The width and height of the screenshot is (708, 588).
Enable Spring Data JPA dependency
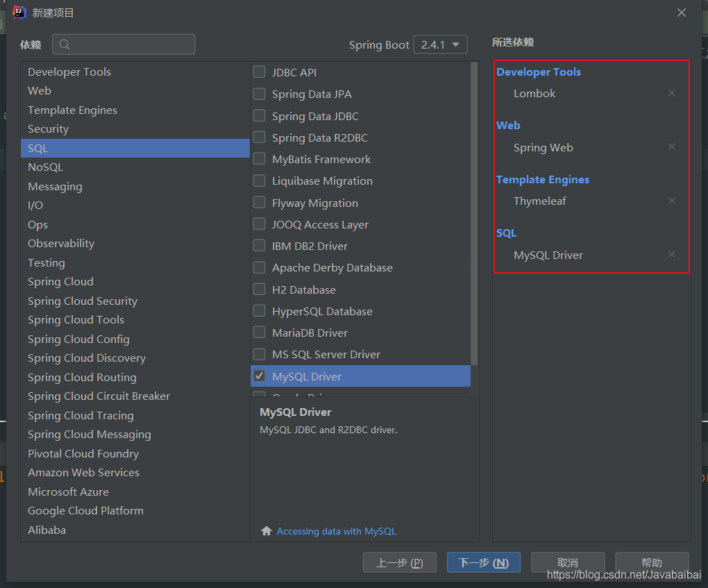tap(259, 94)
